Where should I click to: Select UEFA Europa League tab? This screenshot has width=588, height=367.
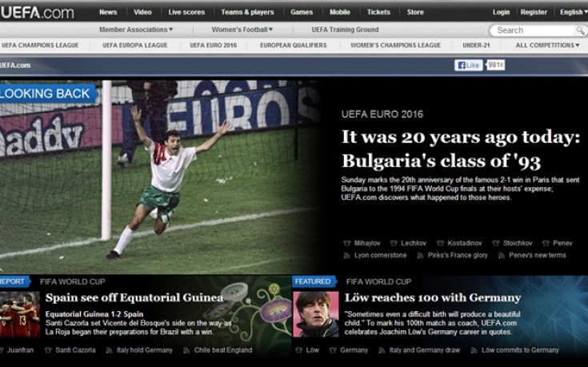point(135,46)
